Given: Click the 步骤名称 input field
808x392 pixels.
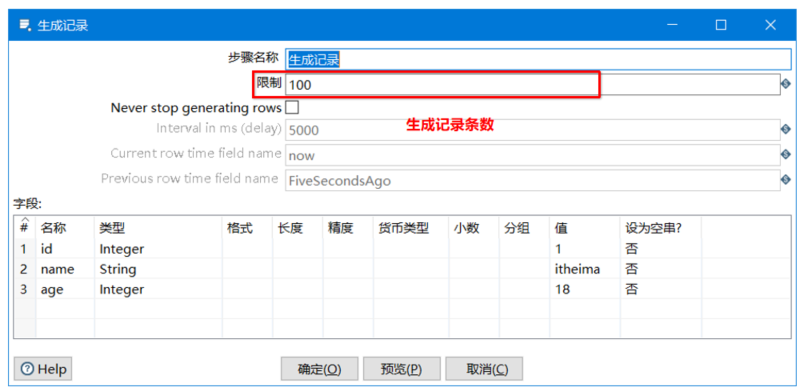Looking at the screenshot, I should coord(538,59).
